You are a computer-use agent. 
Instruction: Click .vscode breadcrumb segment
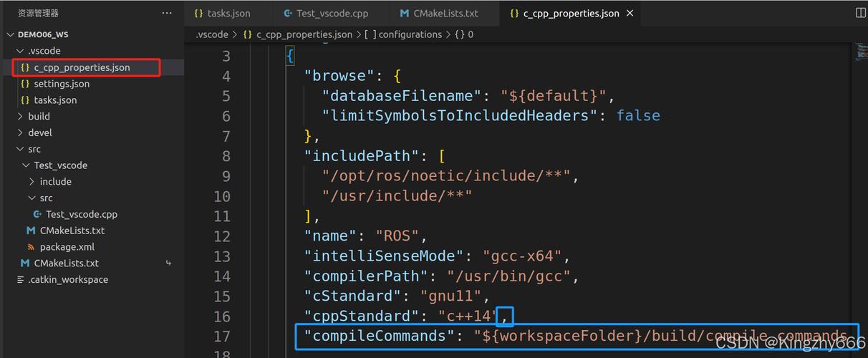[x=211, y=34]
